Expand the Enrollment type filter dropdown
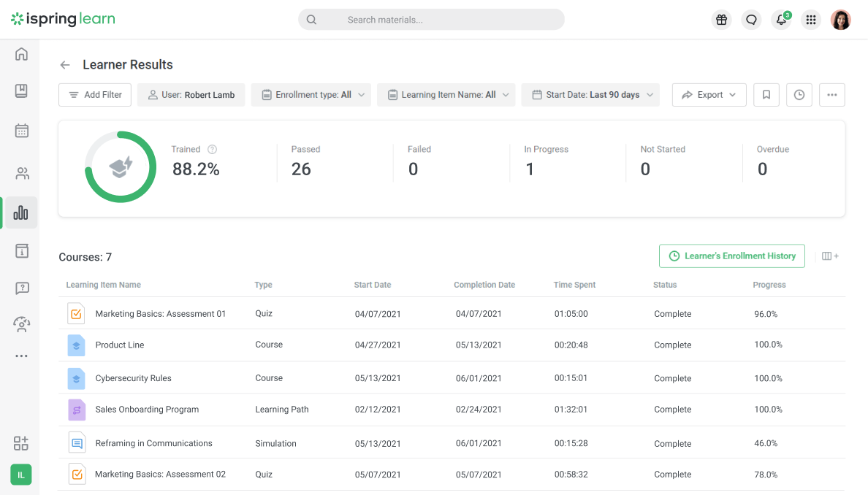This screenshot has width=868, height=495. tap(311, 94)
